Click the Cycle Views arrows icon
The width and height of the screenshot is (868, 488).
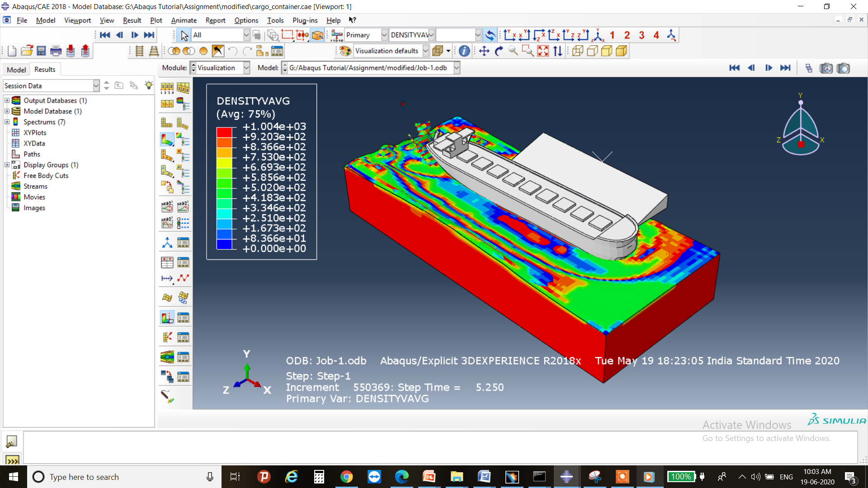558,51
